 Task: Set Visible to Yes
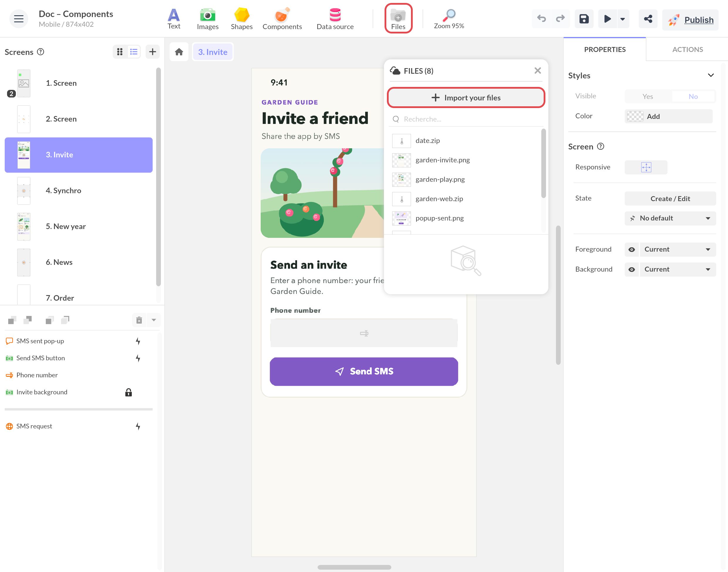pyautogui.click(x=648, y=96)
